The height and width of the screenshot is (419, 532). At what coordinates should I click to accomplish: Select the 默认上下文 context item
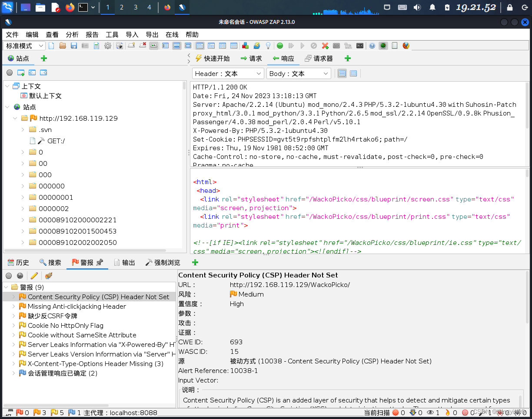[x=41, y=96]
